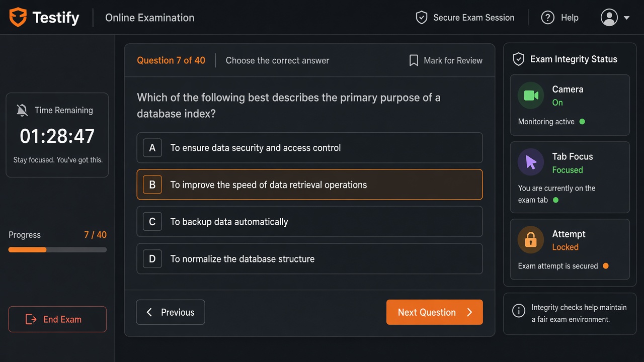Click the Exam Integrity Status shield icon
644x362 pixels.
[518, 59]
